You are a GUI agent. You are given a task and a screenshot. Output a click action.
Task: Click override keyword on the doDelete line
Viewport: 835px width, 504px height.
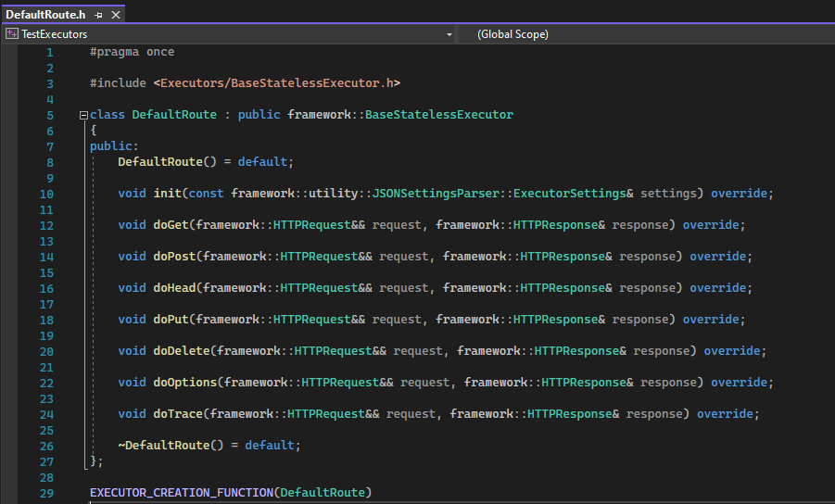coord(732,351)
